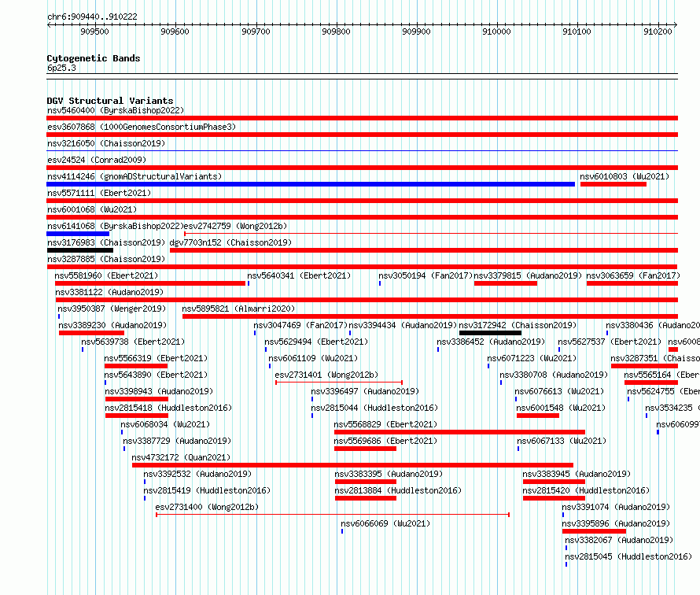This screenshot has width=700, height=595.
Task: Click the red nsv5581960 (Ebert2021) bar
Action: coord(150,283)
